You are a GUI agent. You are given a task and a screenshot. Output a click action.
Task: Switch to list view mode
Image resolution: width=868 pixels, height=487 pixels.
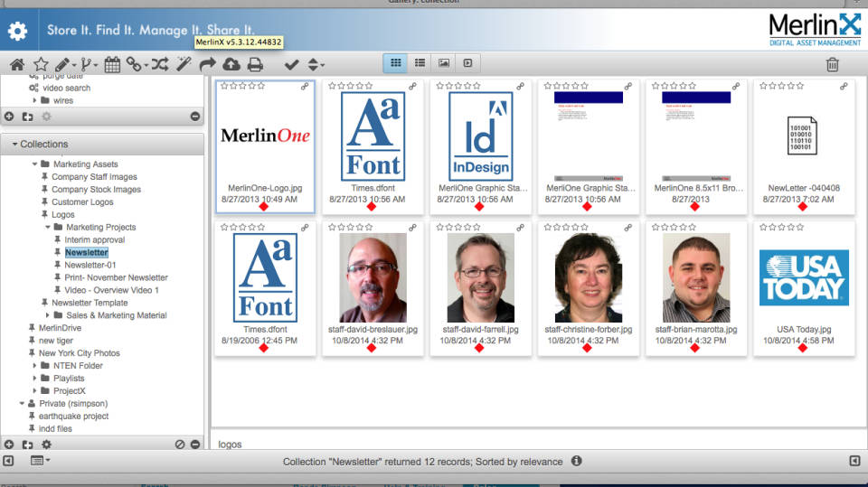click(x=420, y=63)
